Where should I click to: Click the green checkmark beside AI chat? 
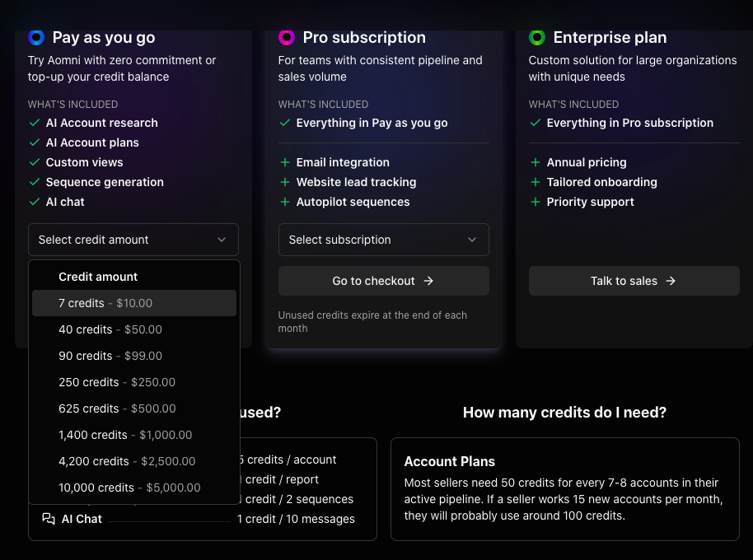coord(34,202)
